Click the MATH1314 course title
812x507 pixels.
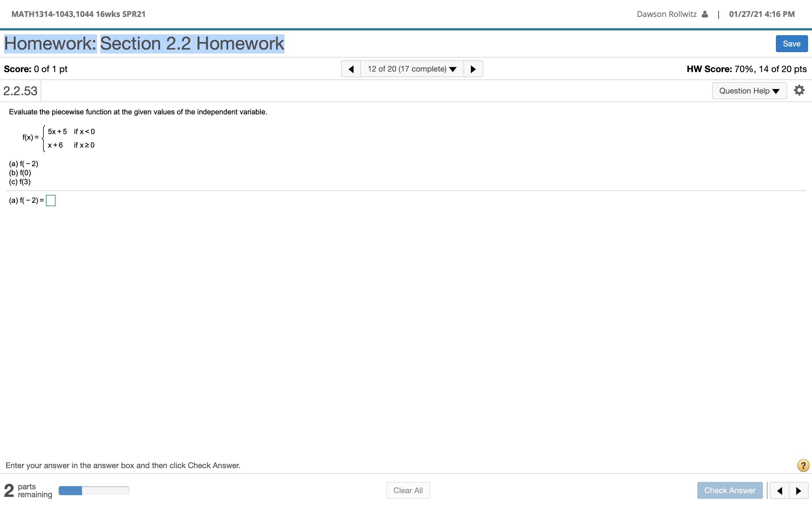coord(78,14)
